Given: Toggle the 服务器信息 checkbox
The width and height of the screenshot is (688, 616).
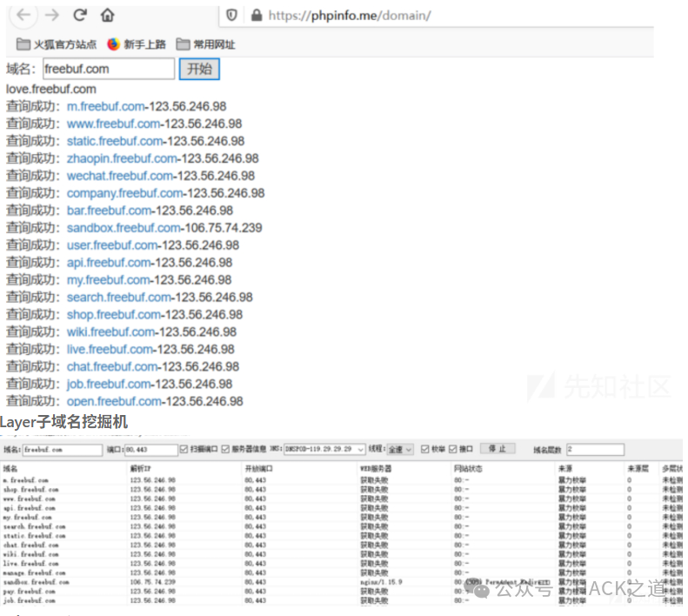Looking at the screenshot, I should pyautogui.click(x=225, y=449).
